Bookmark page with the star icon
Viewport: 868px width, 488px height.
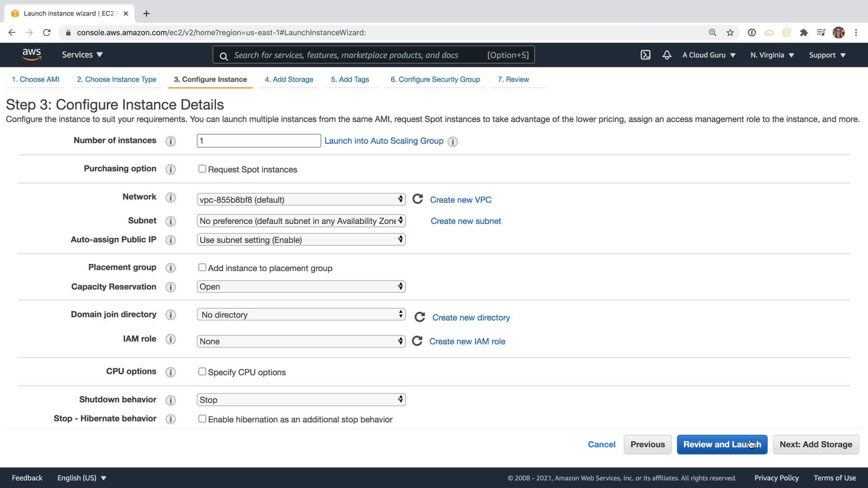pyautogui.click(x=730, y=33)
